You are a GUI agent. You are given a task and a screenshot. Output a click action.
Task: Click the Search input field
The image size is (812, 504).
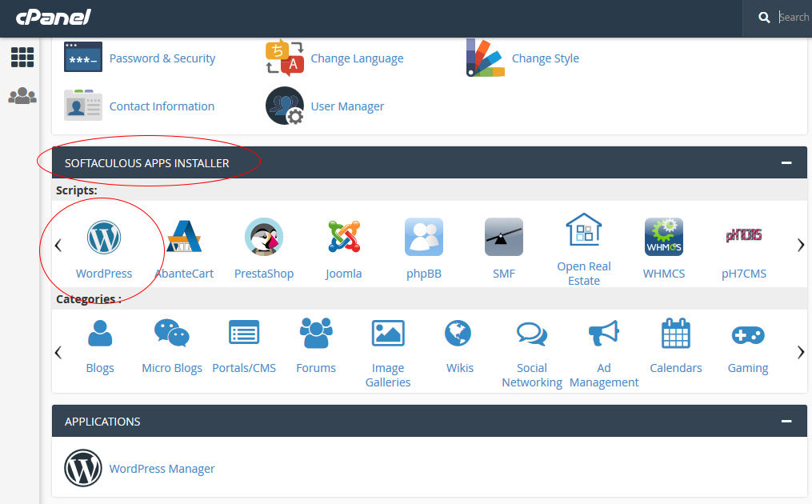pos(794,18)
